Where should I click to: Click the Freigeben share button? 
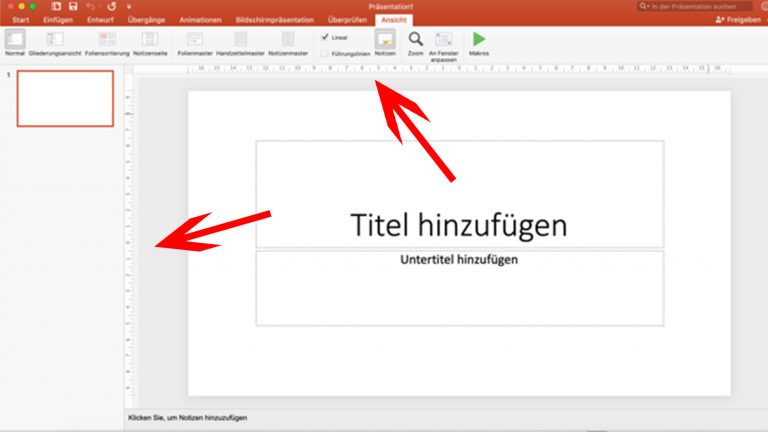coord(739,20)
